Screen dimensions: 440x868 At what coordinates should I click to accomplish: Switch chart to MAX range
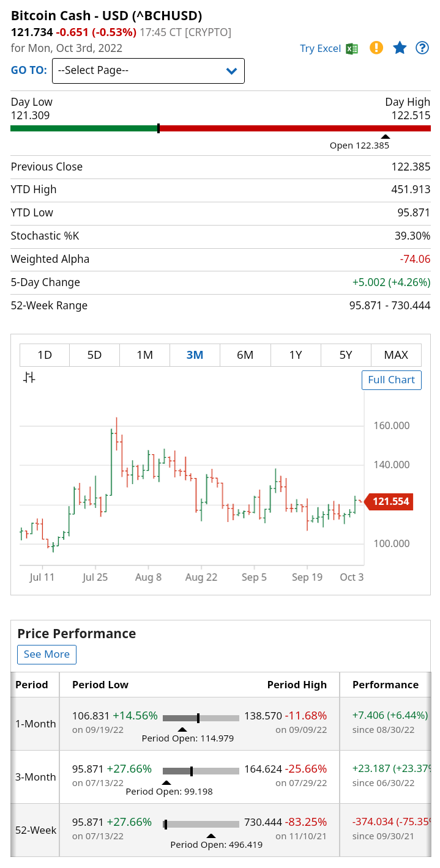pos(396,355)
